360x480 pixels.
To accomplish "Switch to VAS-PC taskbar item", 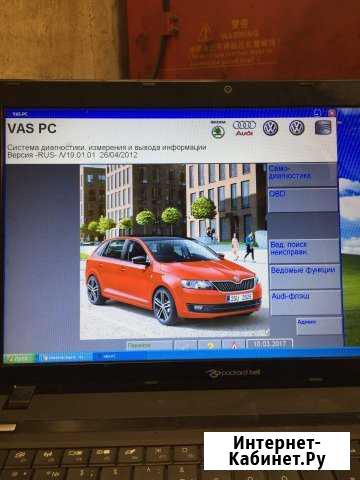I will click(118, 356).
